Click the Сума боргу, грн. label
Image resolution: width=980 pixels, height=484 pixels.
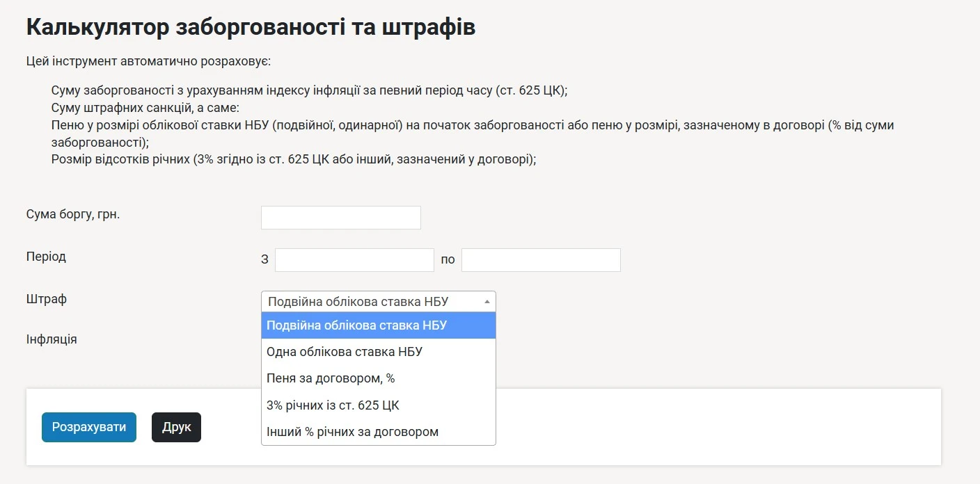tap(73, 214)
